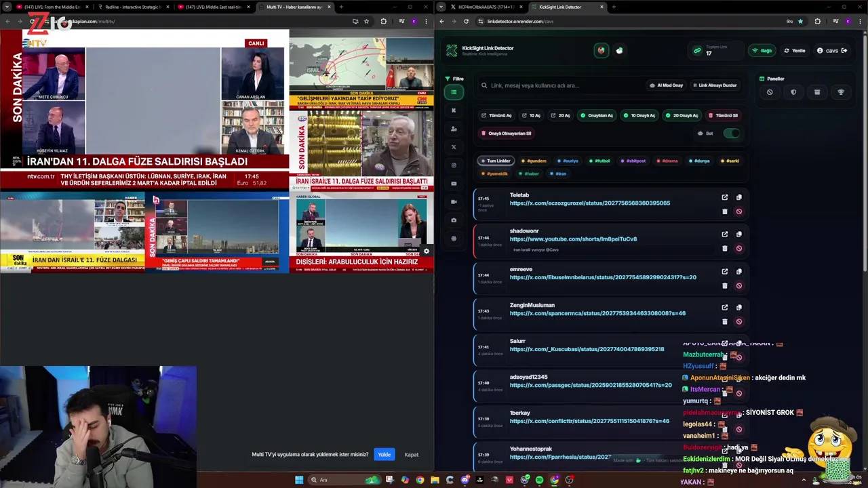The image size is (868, 488).
Task: Filter by #haber tag
Action: click(x=529, y=174)
